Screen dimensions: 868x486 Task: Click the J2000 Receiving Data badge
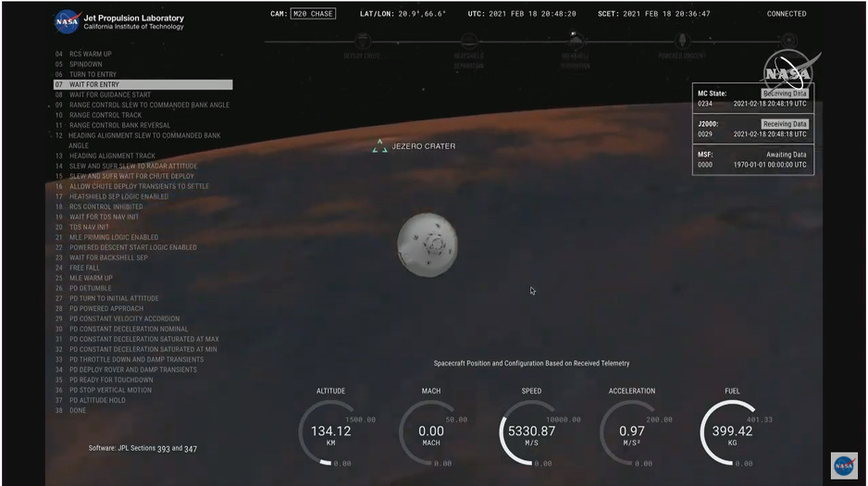(784, 124)
